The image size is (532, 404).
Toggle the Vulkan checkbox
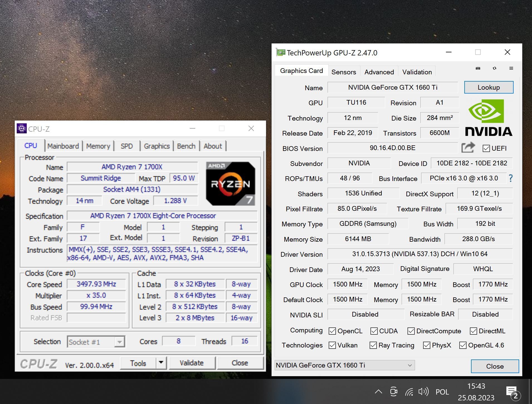pyautogui.click(x=332, y=345)
